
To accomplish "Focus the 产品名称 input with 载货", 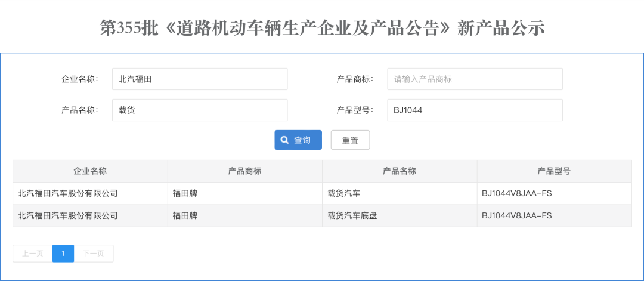I will coord(200,110).
